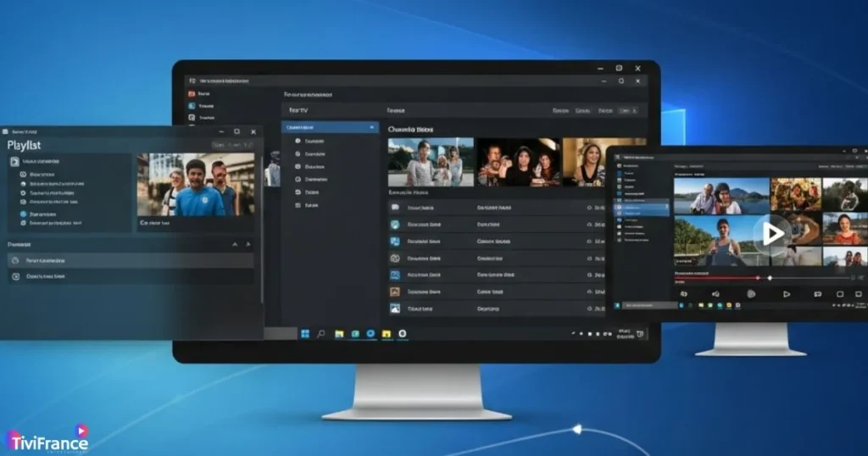Click the arrow on the blue sidebar dropdown
Screen dimensions: 868x456
(372, 127)
